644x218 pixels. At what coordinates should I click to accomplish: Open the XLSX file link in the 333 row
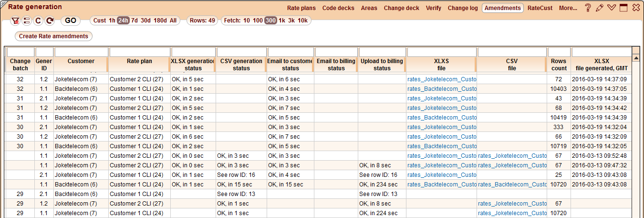(x=442, y=127)
